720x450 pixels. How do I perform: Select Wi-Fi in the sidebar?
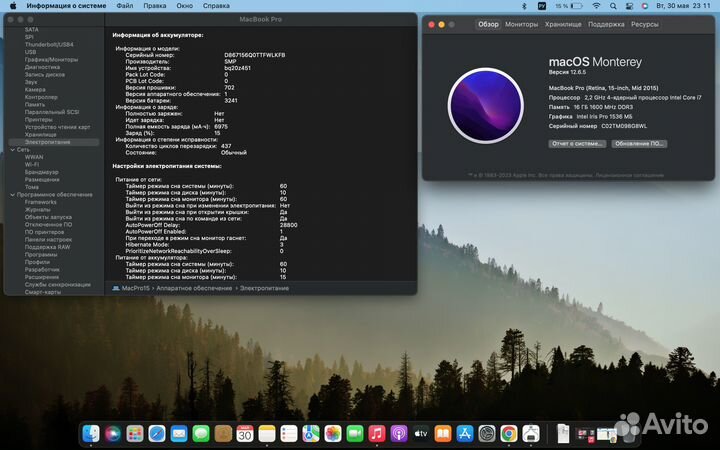(32, 164)
